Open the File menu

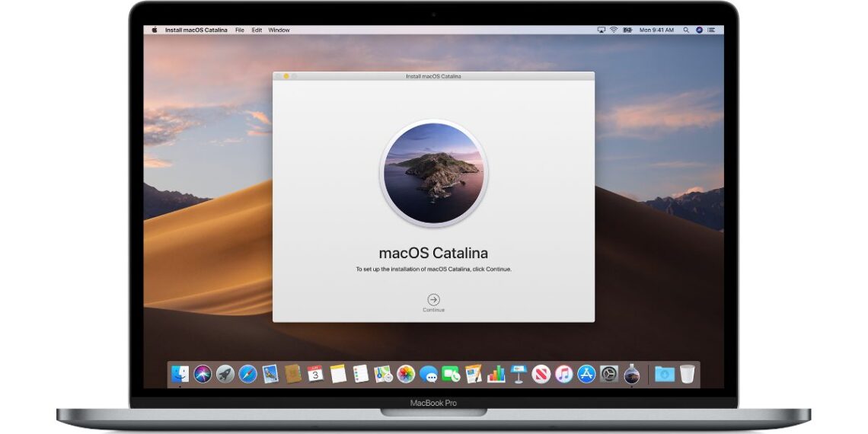[240, 30]
